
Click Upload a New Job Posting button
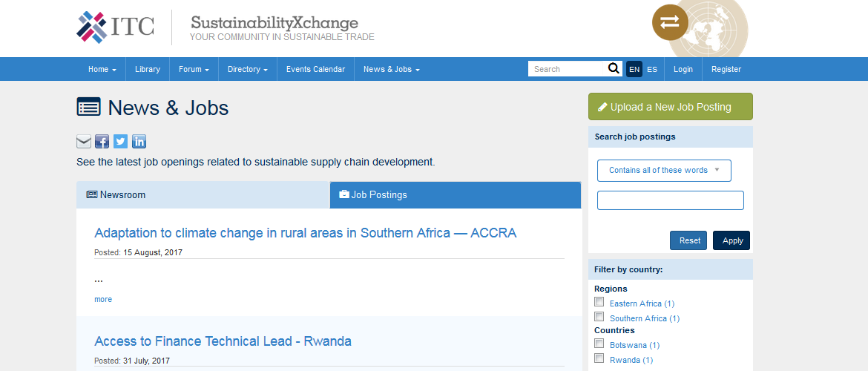(x=671, y=107)
